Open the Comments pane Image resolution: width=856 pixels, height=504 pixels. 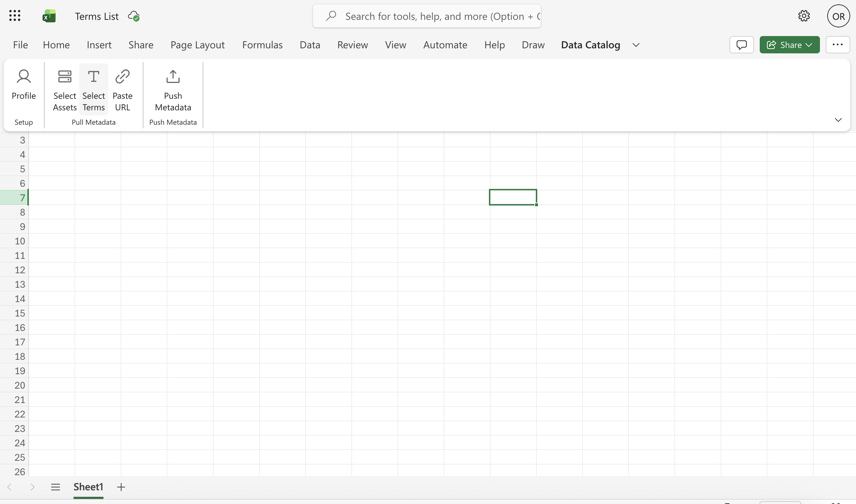[741, 45]
